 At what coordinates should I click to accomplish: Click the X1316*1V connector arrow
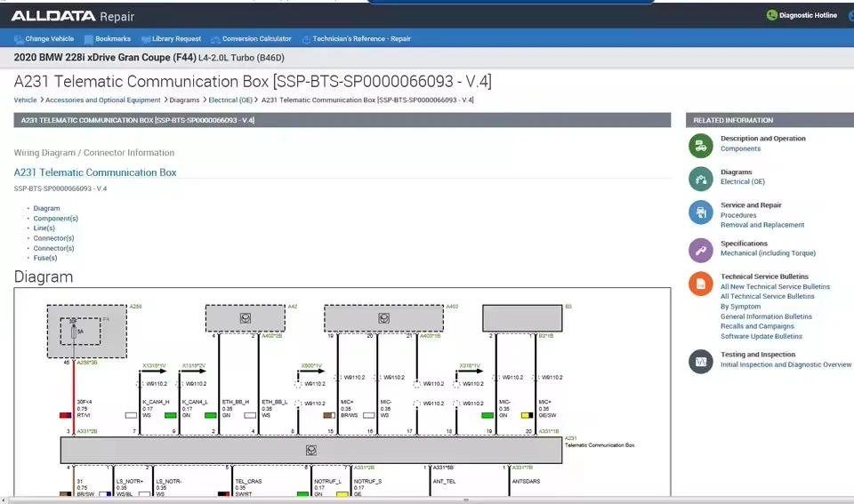pyautogui.click(x=154, y=372)
